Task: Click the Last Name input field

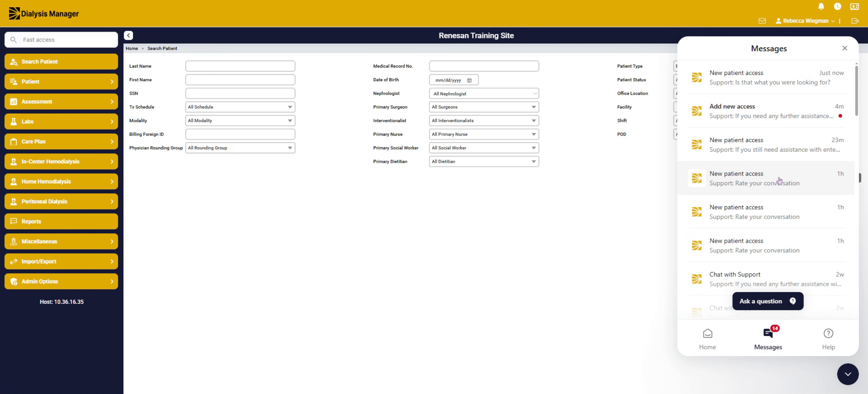Action: pyautogui.click(x=240, y=66)
